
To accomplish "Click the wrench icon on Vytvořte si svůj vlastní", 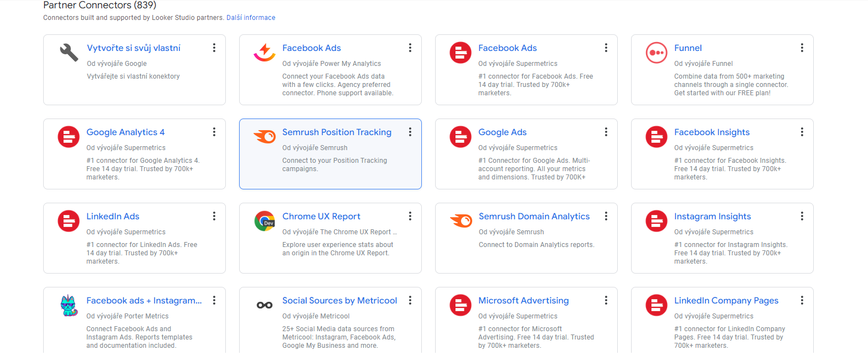I will coord(69,53).
